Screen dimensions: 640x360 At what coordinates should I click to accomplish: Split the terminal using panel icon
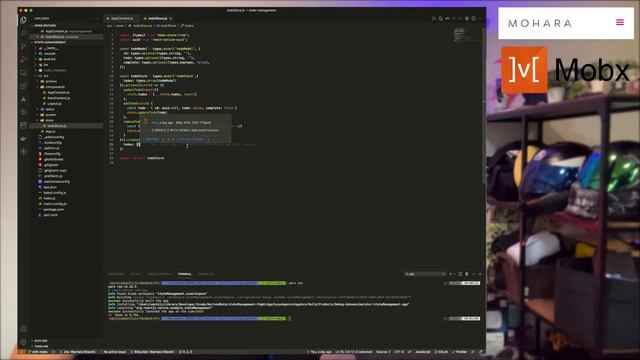(460, 274)
